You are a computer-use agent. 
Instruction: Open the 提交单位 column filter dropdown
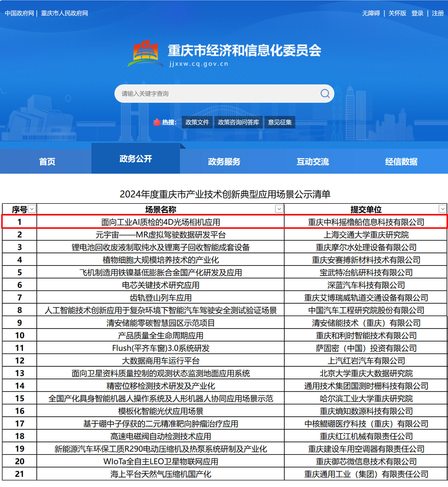coord(443,209)
